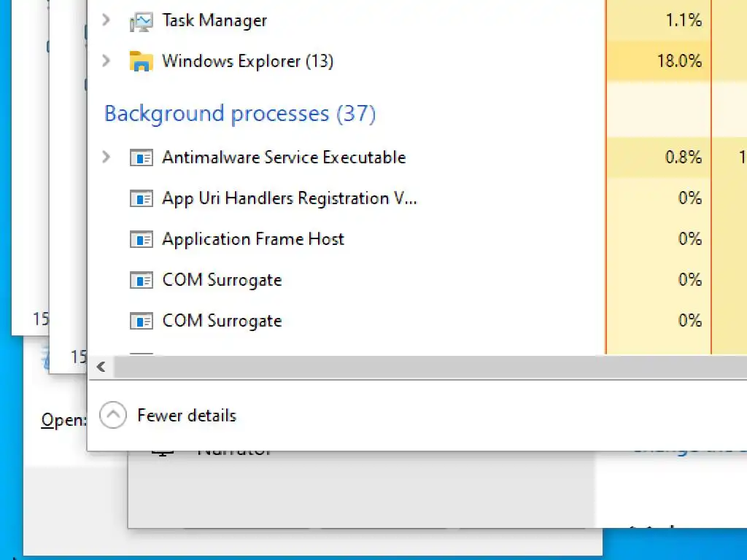Image resolution: width=747 pixels, height=560 pixels.
Task: Select the Background processes (37) header
Action: [239, 114]
